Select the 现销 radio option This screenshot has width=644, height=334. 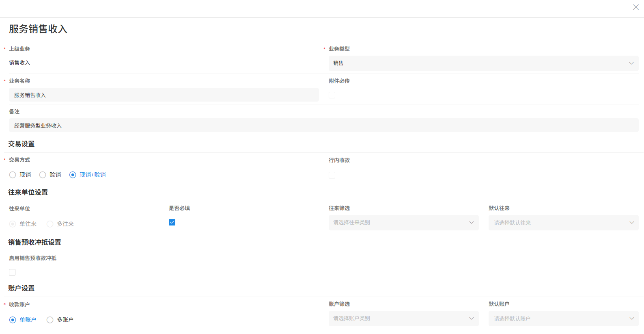13,175
